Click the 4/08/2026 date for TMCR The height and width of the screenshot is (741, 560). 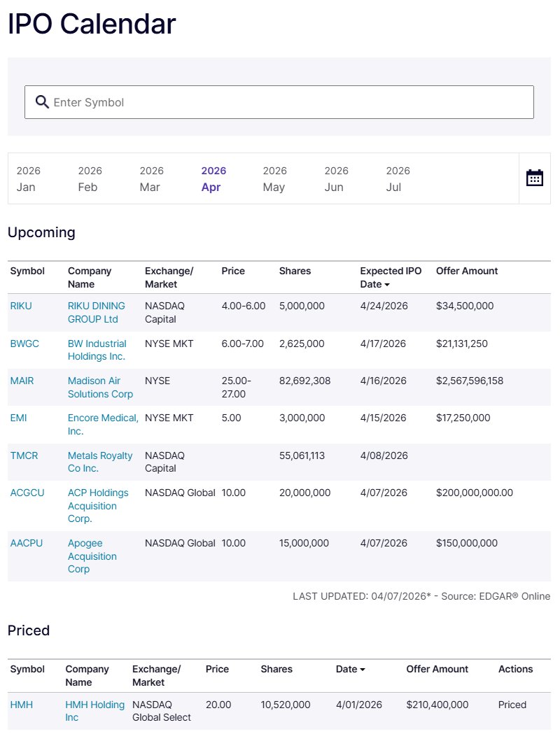point(384,456)
